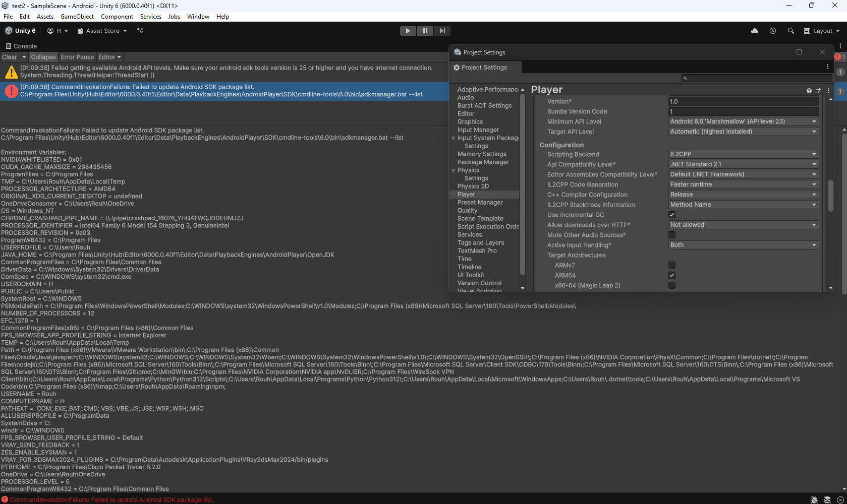847x504 pixels.
Task: Open Project Settings window options menu
Action: click(x=828, y=67)
